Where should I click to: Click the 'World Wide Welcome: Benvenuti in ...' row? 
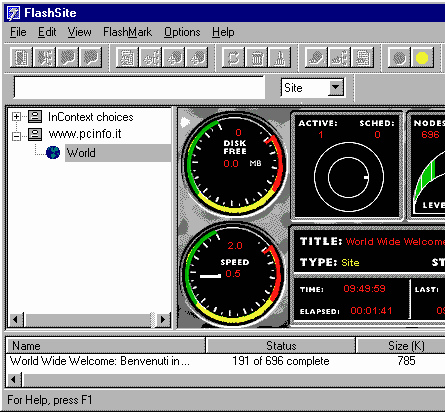[100, 361]
